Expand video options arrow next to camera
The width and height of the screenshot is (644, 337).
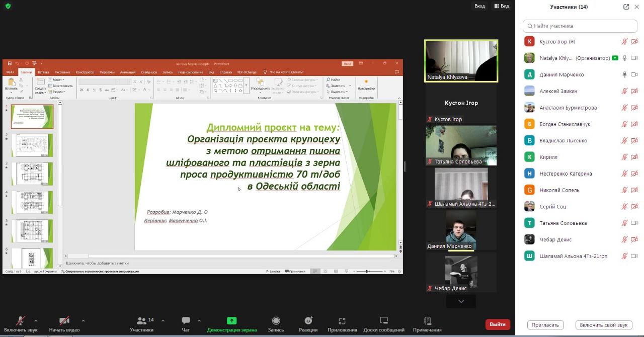83,320
